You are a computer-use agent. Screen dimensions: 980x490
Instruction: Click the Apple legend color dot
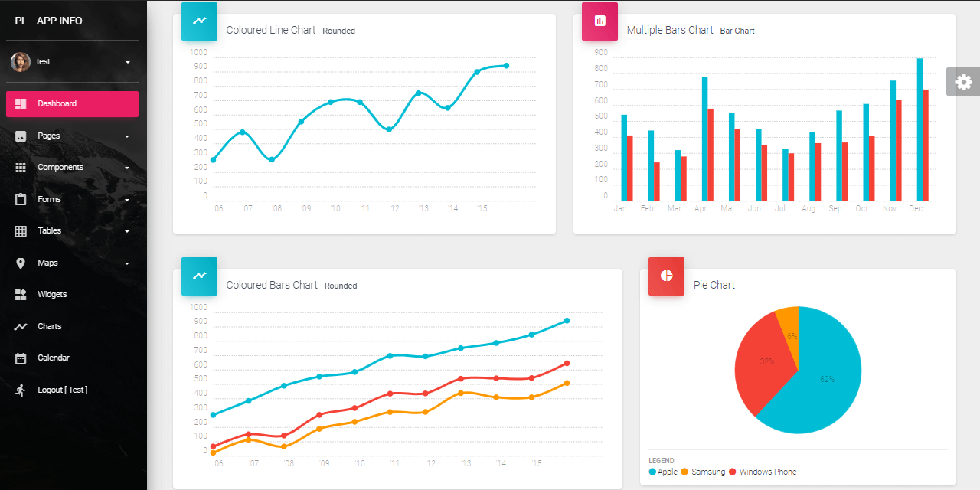(x=652, y=472)
